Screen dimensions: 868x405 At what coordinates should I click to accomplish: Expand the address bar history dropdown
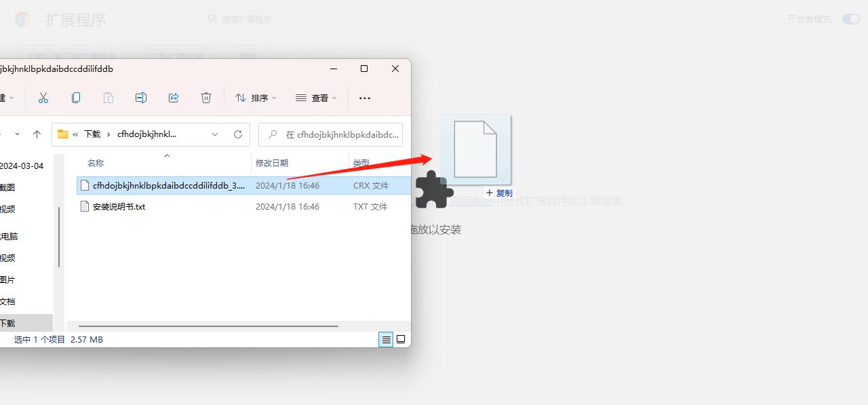pos(215,134)
